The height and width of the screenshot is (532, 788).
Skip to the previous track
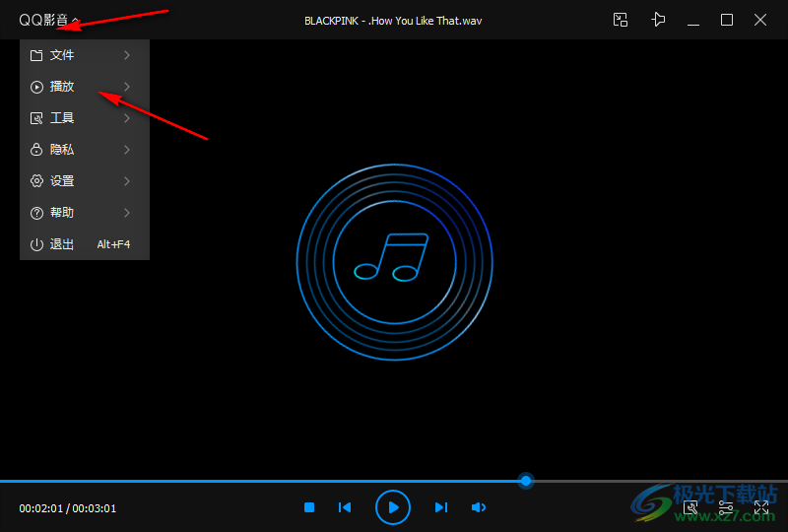[345, 507]
